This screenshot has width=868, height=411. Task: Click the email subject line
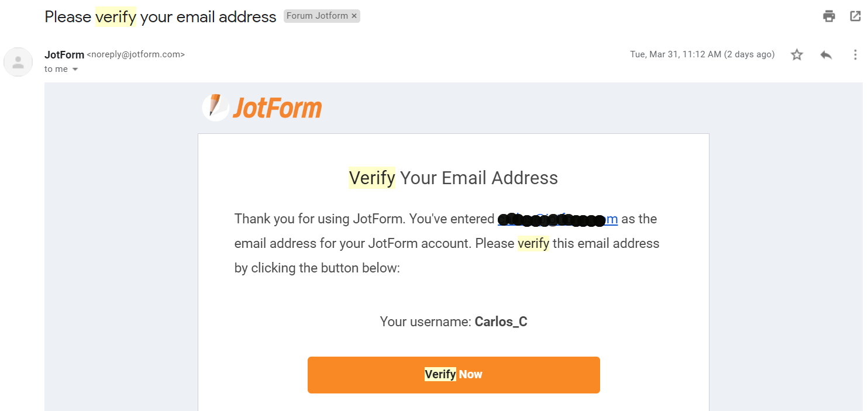coord(160,16)
